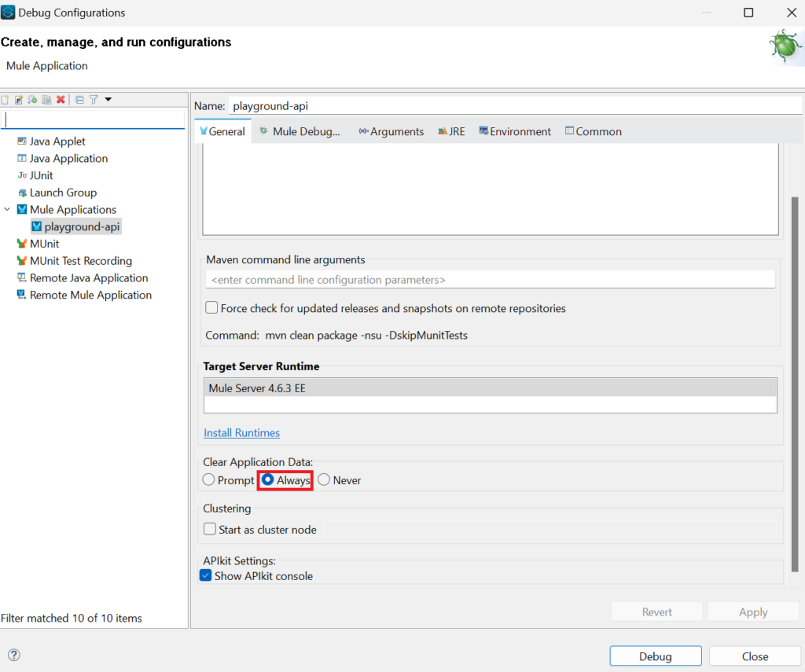Click the filter funnel icon

click(94, 100)
